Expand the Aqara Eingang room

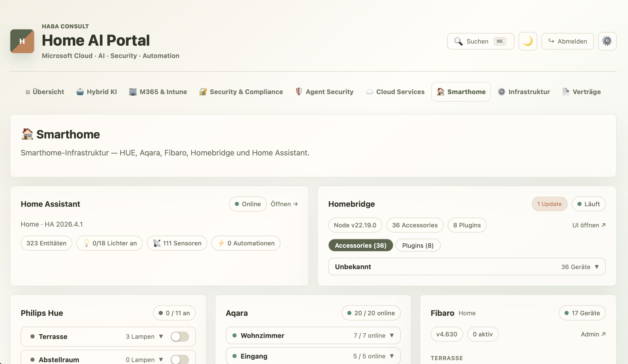313,356
